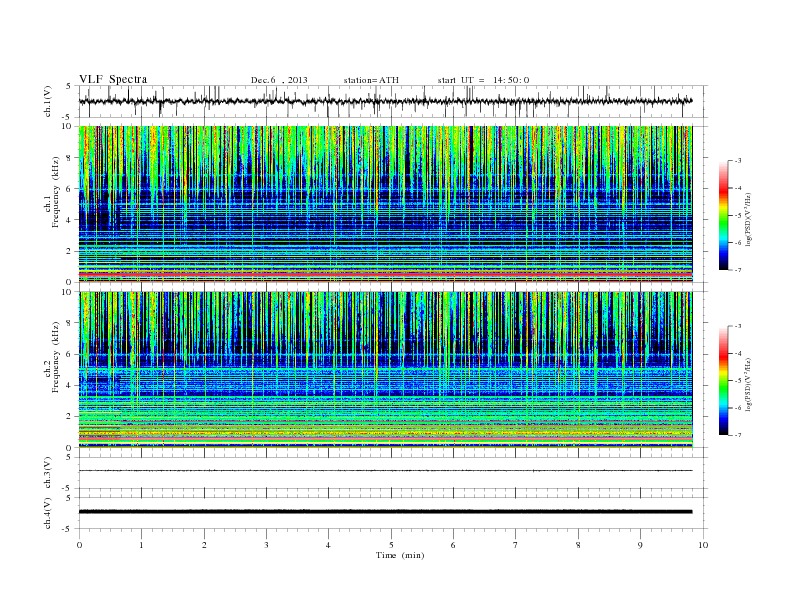Click the ch.1 colorbar "log(PSD)(V²/Hz)" label
792x612 pixels.
pyautogui.click(x=748, y=220)
